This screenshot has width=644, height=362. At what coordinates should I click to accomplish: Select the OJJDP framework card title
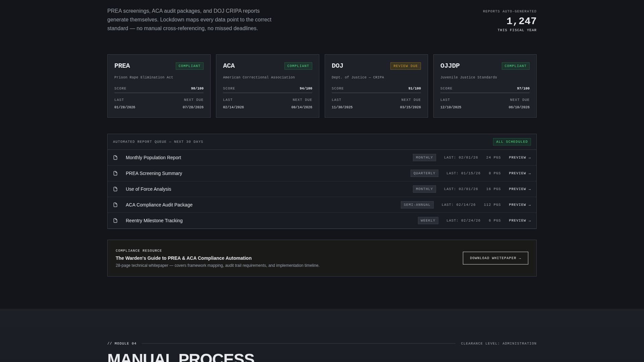coord(450,66)
